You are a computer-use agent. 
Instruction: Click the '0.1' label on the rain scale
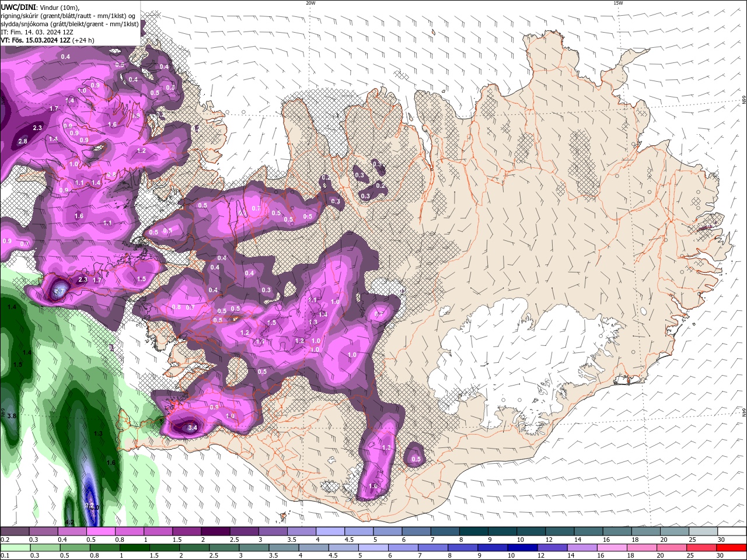tap(5, 555)
